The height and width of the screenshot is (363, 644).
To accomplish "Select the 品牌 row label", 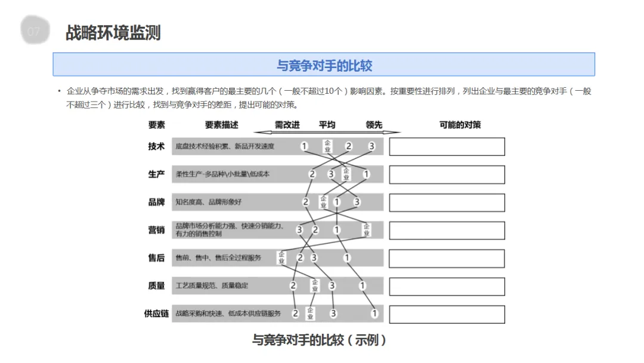I will coord(156,202).
